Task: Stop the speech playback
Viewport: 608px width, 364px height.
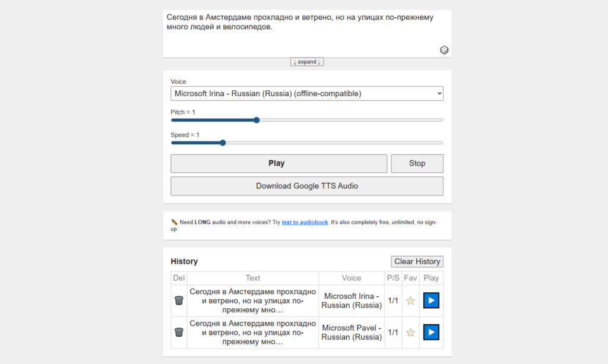Action: pyautogui.click(x=417, y=163)
